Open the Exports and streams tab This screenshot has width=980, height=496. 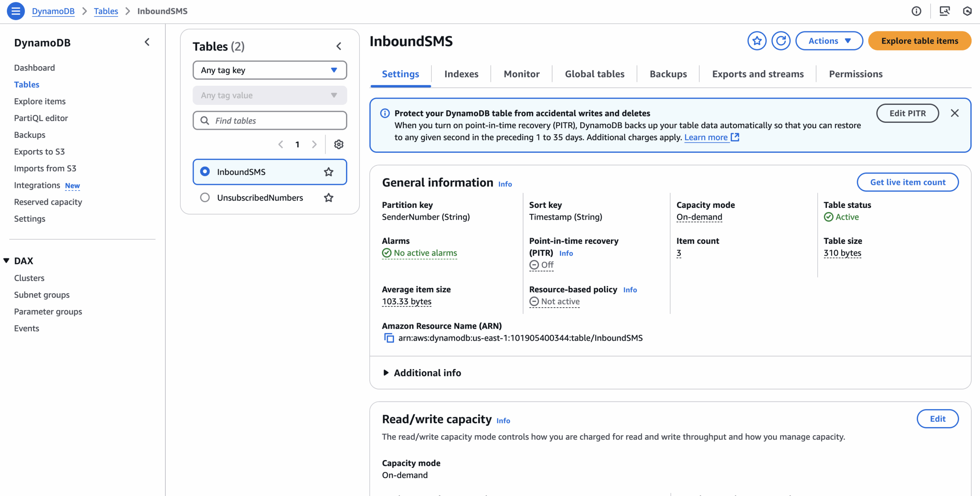[x=758, y=74]
